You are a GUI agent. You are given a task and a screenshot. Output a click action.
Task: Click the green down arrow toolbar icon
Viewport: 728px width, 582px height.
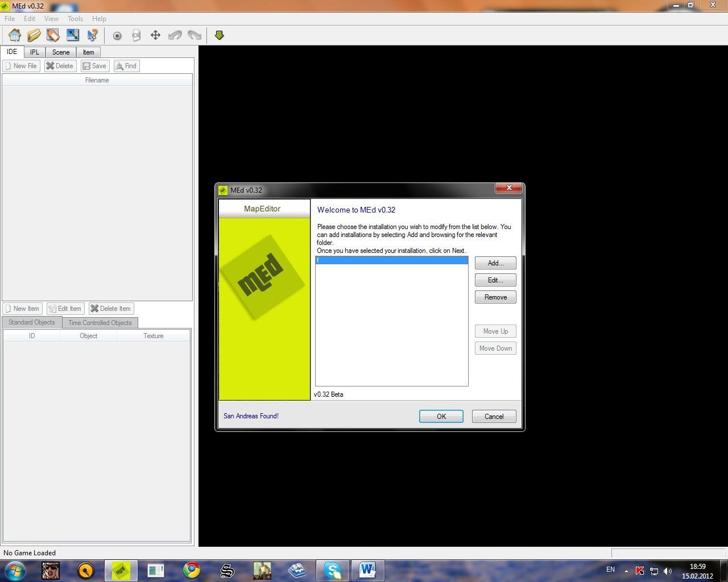coord(220,35)
